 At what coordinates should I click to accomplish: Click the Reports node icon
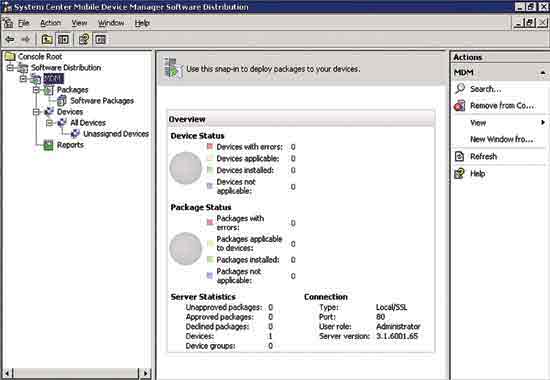point(48,145)
